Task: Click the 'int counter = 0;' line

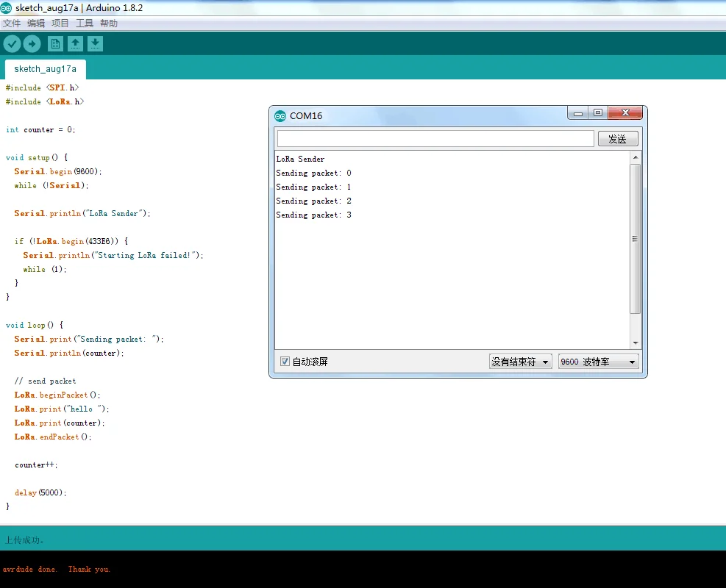Action: tap(40, 129)
